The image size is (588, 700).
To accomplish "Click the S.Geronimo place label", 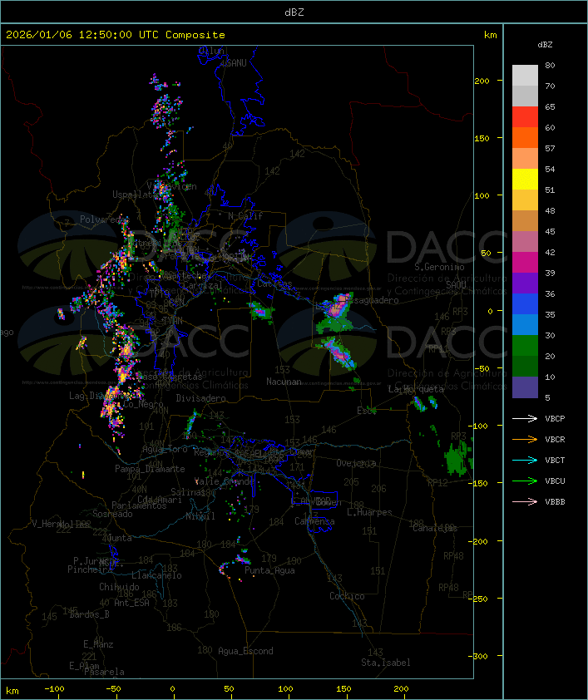I will pos(439,267).
